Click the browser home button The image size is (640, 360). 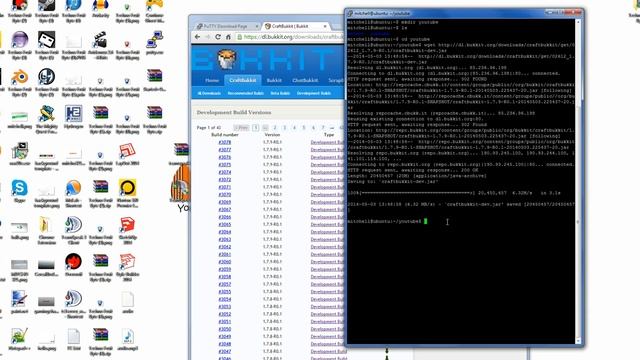click(x=228, y=37)
